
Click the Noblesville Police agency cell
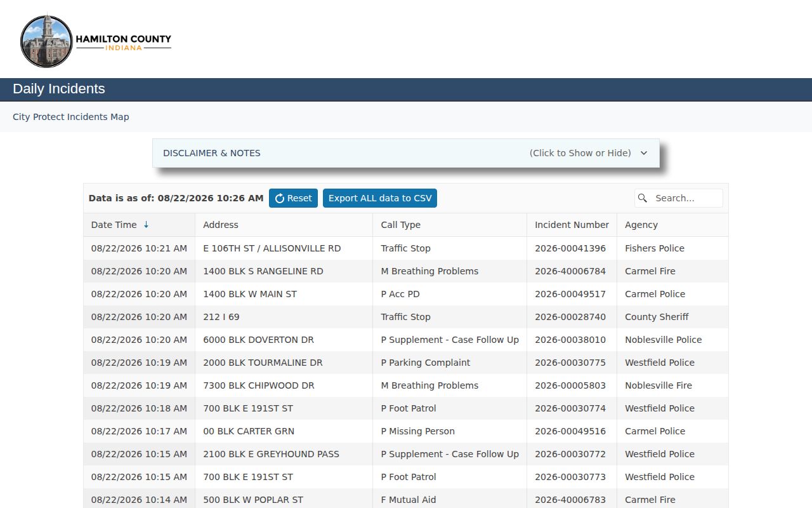click(672, 340)
